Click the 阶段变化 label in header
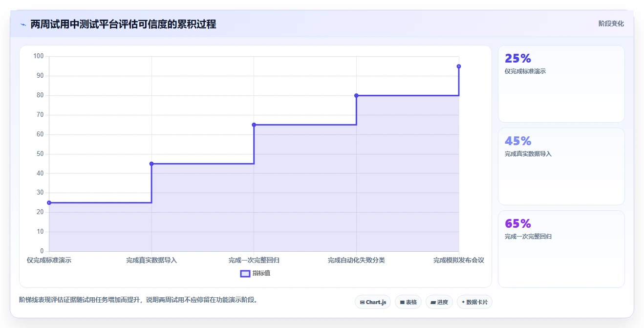This screenshot has height=328, width=644. pyautogui.click(x=611, y=23)
